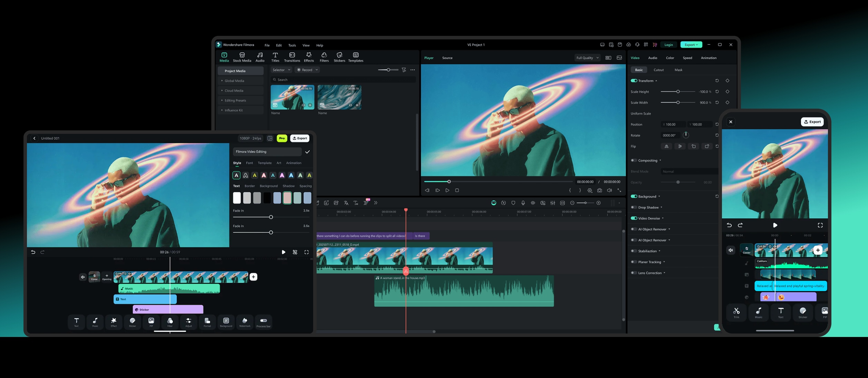Open the Tools menu
Image resolution: width=868 pixels, height=378 pixels.
(292, 45)
